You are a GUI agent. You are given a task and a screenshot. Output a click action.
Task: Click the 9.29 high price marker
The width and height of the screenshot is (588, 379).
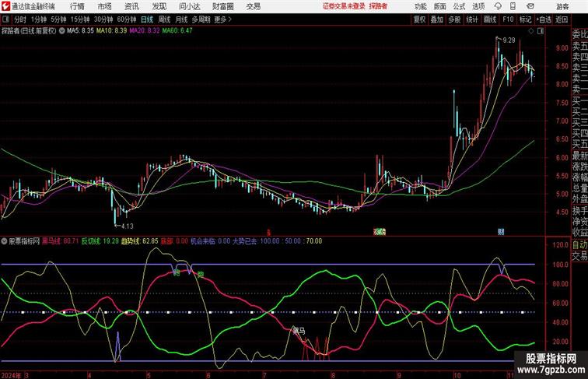coord(509,40)
